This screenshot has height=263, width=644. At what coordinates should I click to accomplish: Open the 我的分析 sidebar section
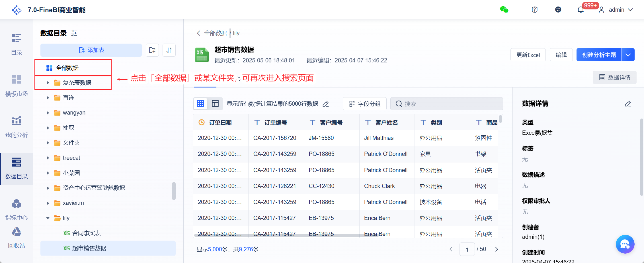[x=17, y=127]
